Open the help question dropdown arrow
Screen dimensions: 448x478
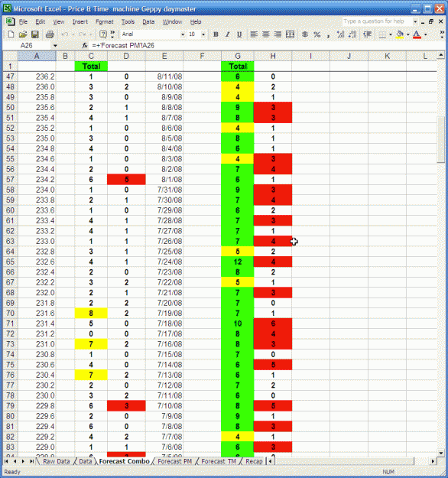coord(415,21)
